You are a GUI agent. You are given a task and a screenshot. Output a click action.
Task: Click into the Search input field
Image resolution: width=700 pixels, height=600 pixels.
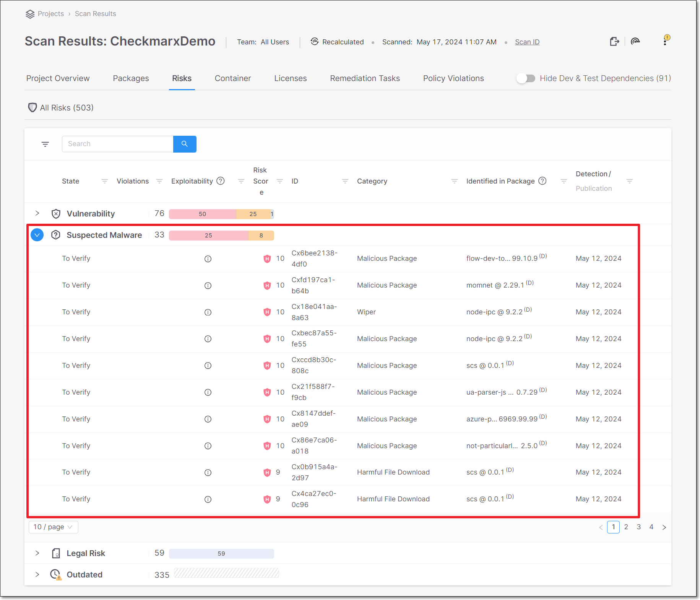(118, 144)
